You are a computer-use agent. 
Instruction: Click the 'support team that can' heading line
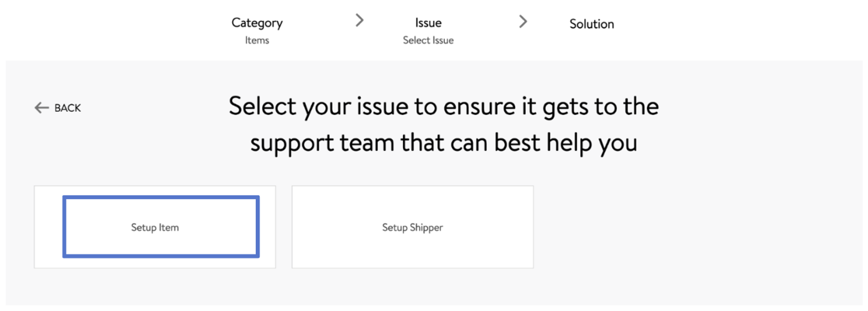(x=443, y=143)
